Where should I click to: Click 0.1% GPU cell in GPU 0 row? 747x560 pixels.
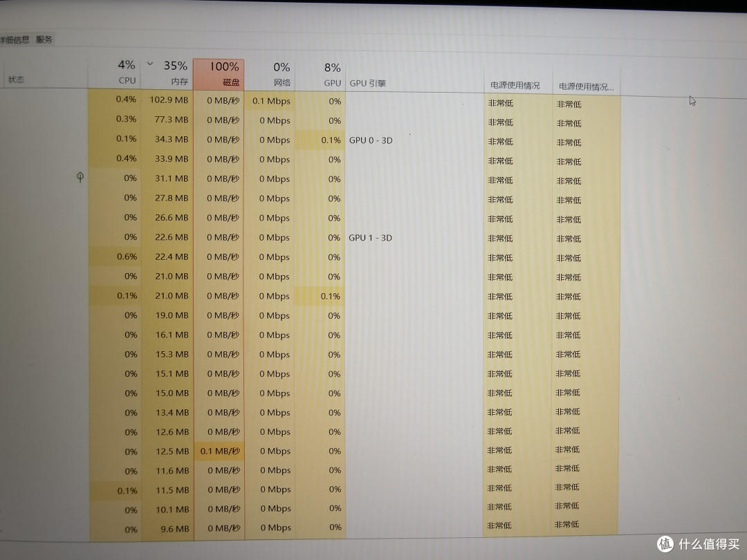tap(321, 140)
